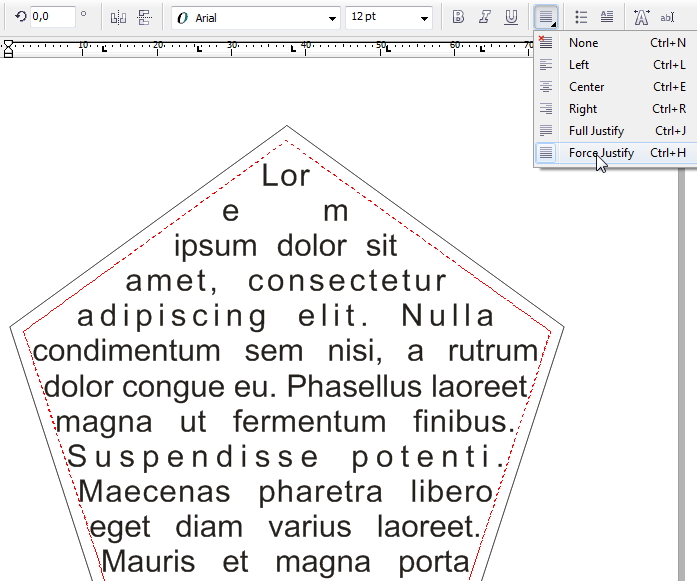Choose Force Justify from the menu

616,153
